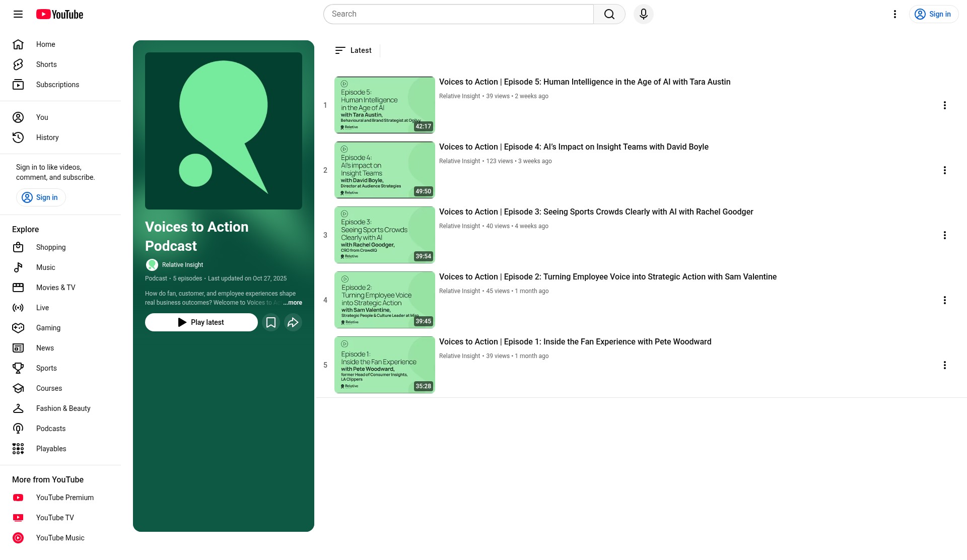Open Episode 2 thumbnail with Sam Valentine
Screen dimensions: 967x560
point(385,300)
